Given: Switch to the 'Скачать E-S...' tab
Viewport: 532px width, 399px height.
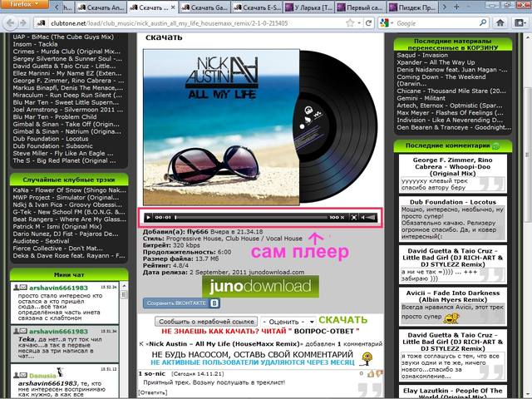Looking at the screenshot, I should click(257, 7).
